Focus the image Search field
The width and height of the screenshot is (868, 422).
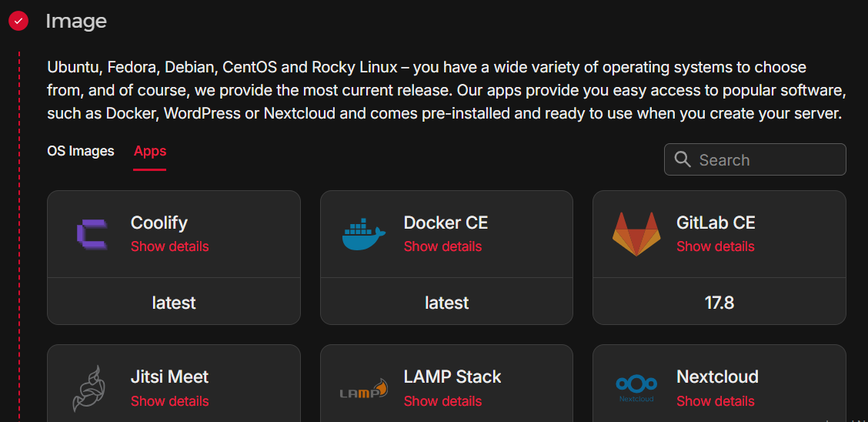point(766,160)
